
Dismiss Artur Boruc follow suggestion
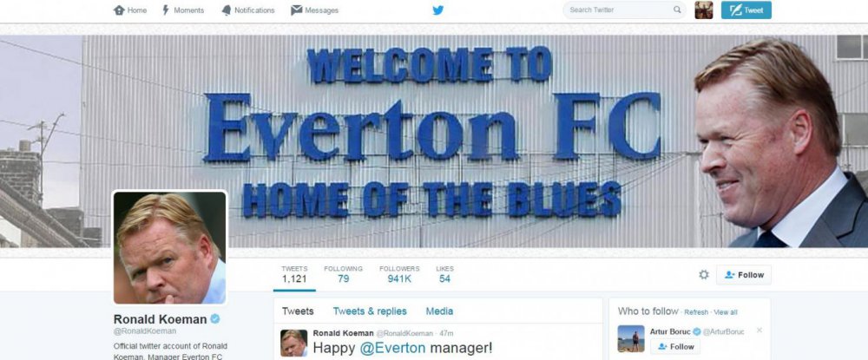pyautogui.click(x=759, y=331)
